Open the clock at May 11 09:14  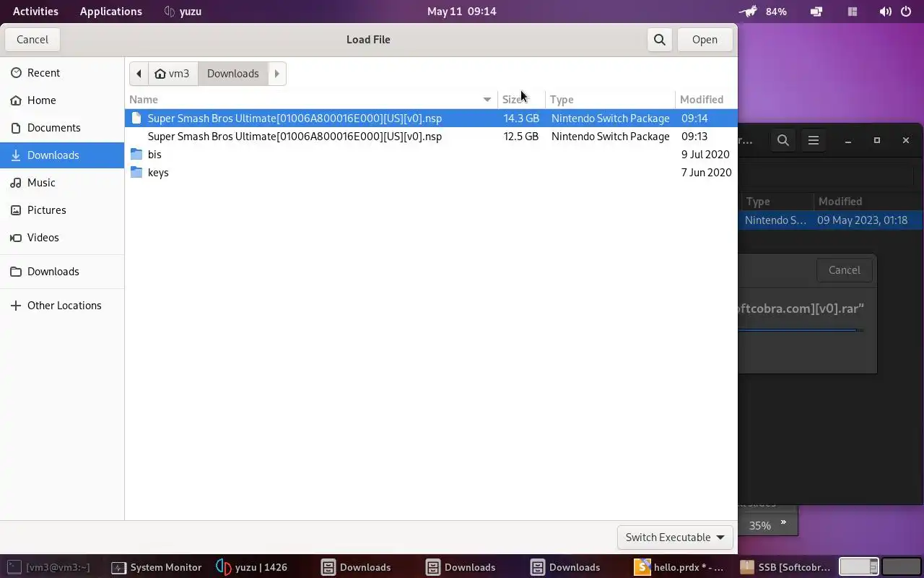pyautogui.click(x=462, y=12)
